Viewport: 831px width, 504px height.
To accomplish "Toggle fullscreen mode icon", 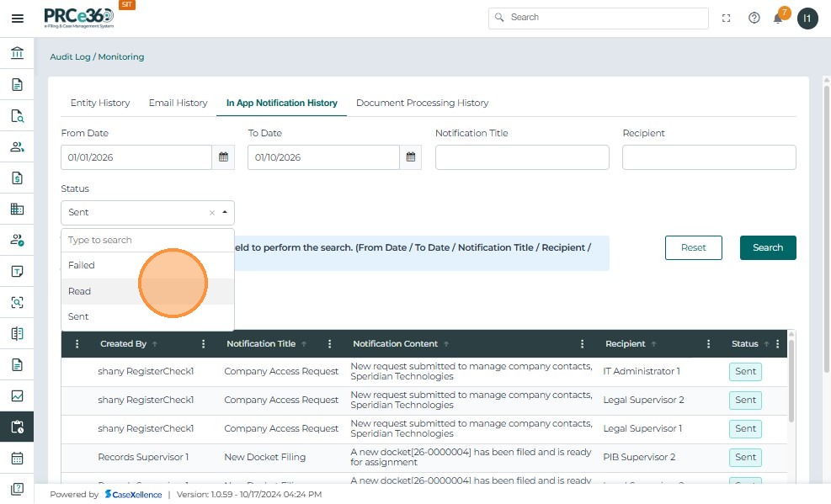I will [x=727, y=19].
